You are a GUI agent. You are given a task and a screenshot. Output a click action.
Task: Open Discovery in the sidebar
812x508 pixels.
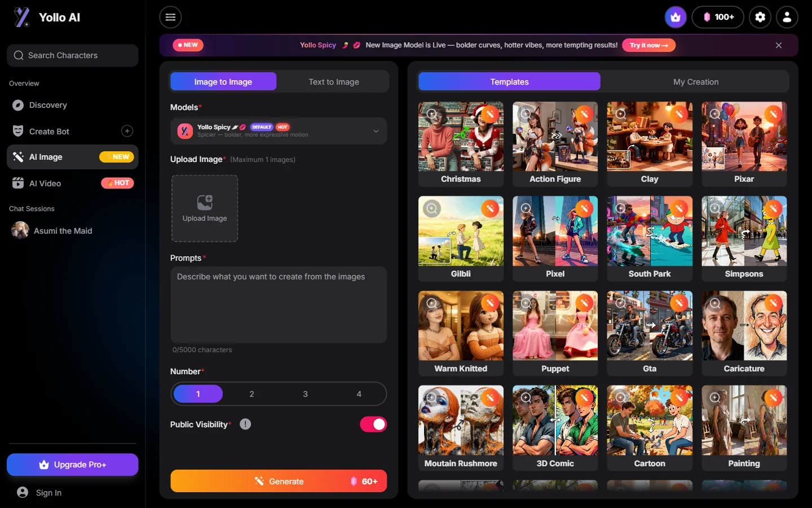(72, 105)
